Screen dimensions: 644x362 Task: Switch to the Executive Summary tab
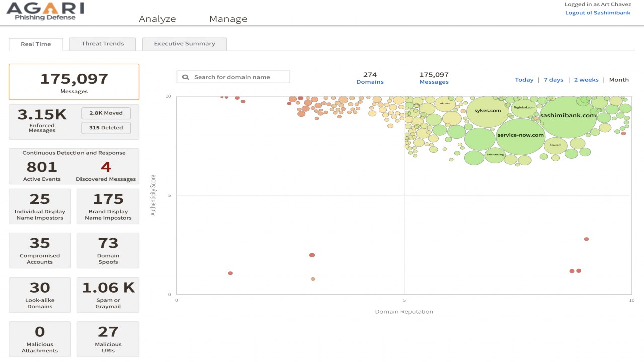(184, 44)
